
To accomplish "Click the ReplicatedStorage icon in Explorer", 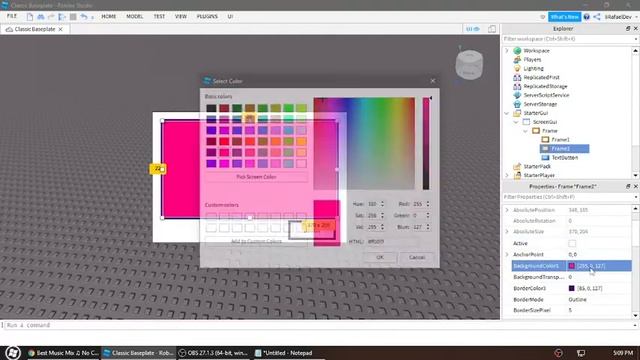I will pos(517,87).
